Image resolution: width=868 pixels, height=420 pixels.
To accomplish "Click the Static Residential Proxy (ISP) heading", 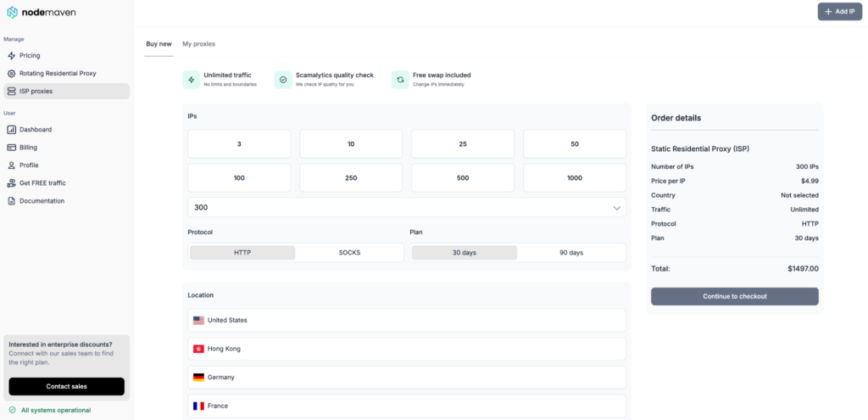I will coord(700,149).
